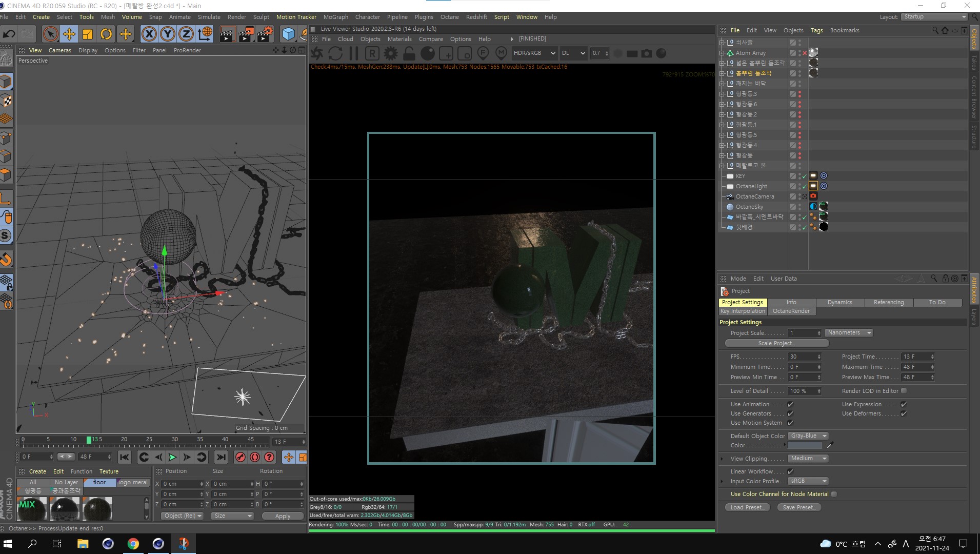This screenshot has width=980, height=554.
Task: Enable Render LOD in Editor checkbox
Action: click(904, 391)
